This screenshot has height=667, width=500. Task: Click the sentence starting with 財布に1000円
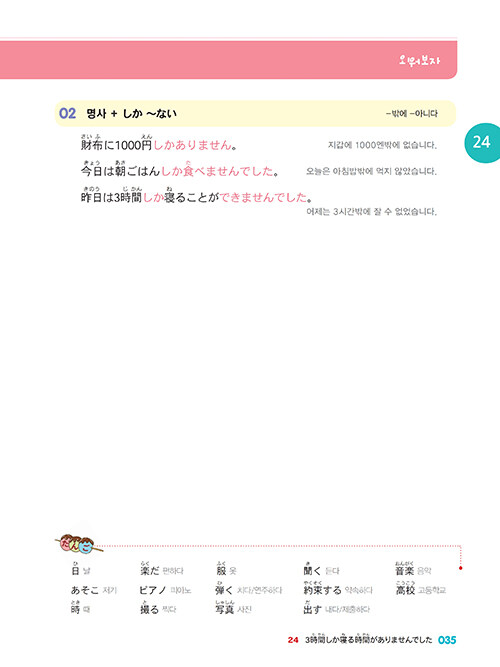[x=159, y=143]
